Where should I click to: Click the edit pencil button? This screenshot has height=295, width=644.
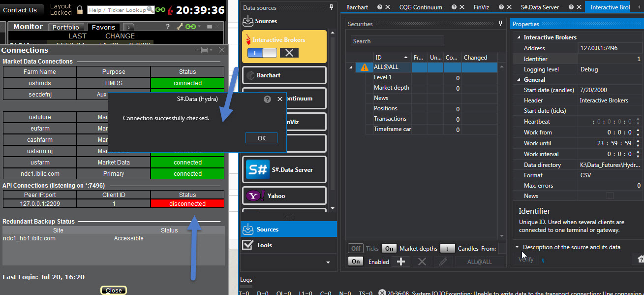pos(443,262)
